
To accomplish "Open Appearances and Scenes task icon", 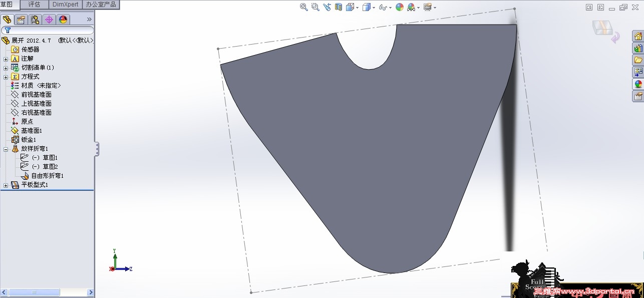I will (638, 84).
